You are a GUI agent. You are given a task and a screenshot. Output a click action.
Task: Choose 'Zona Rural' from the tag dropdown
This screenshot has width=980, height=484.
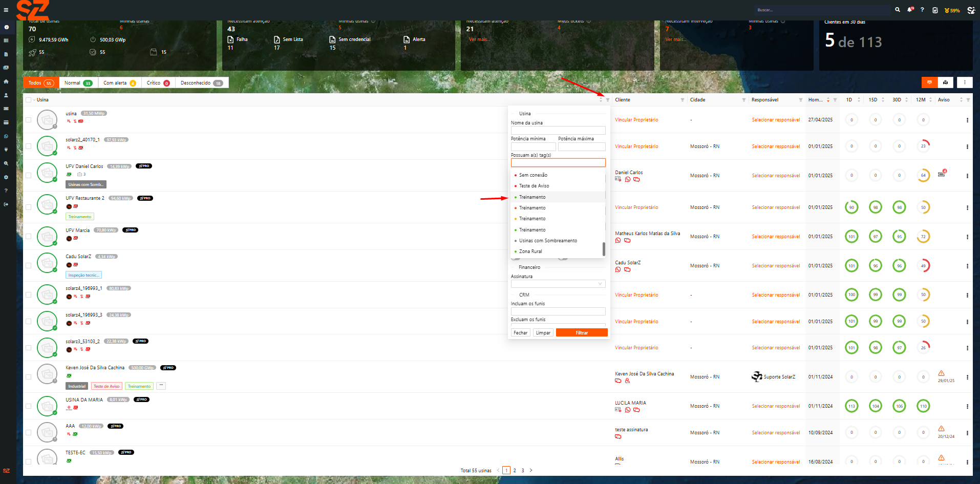(530, 251)
